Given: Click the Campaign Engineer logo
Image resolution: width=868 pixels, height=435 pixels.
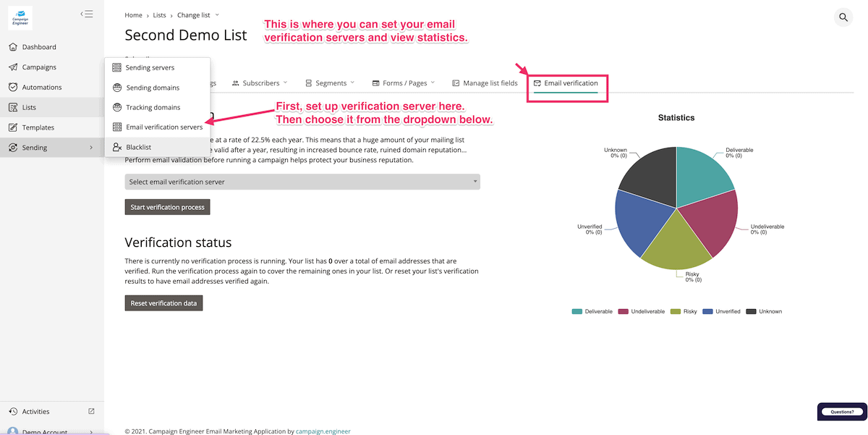Looking at the screenshot, I should tap(20, 17).
